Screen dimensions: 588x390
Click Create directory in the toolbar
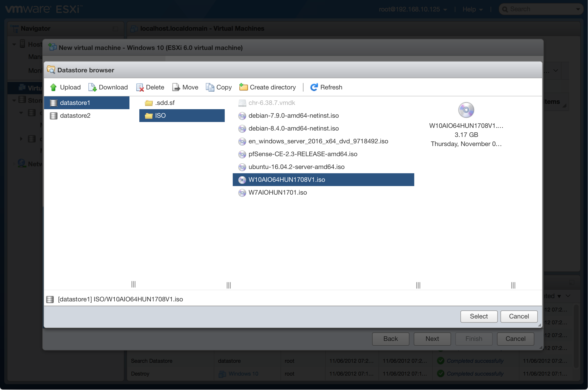point(268,87)
